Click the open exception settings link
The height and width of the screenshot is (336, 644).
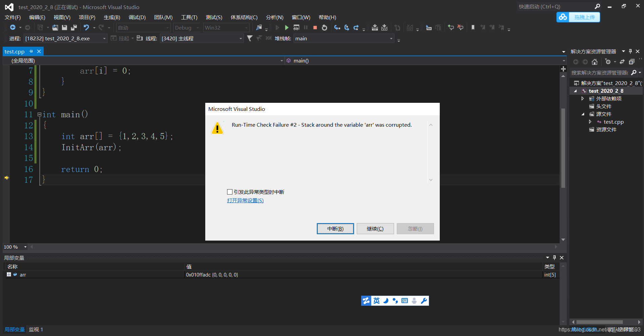(245, 201)
